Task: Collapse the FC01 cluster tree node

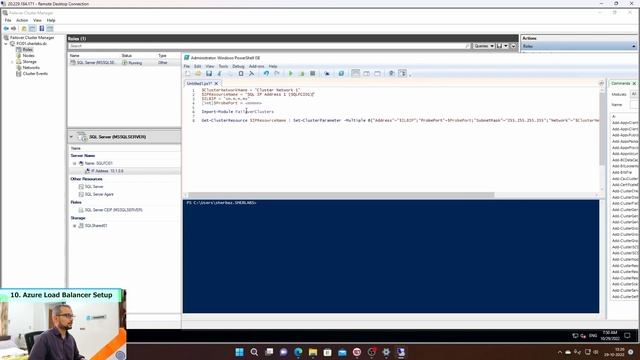Action: tap(6, 44)
